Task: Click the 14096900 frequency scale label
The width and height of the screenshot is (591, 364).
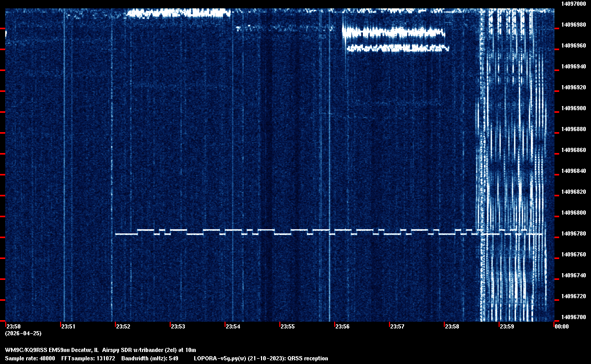Action: coord(573,108)
